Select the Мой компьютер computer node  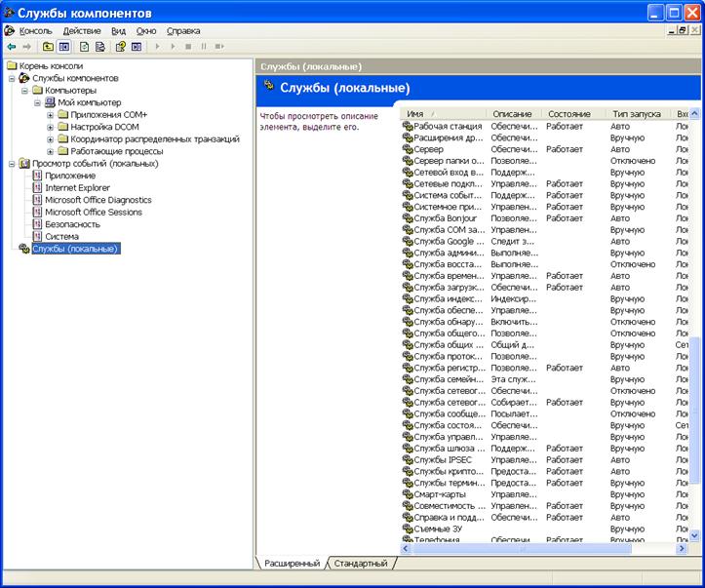[x=89, y=102]
